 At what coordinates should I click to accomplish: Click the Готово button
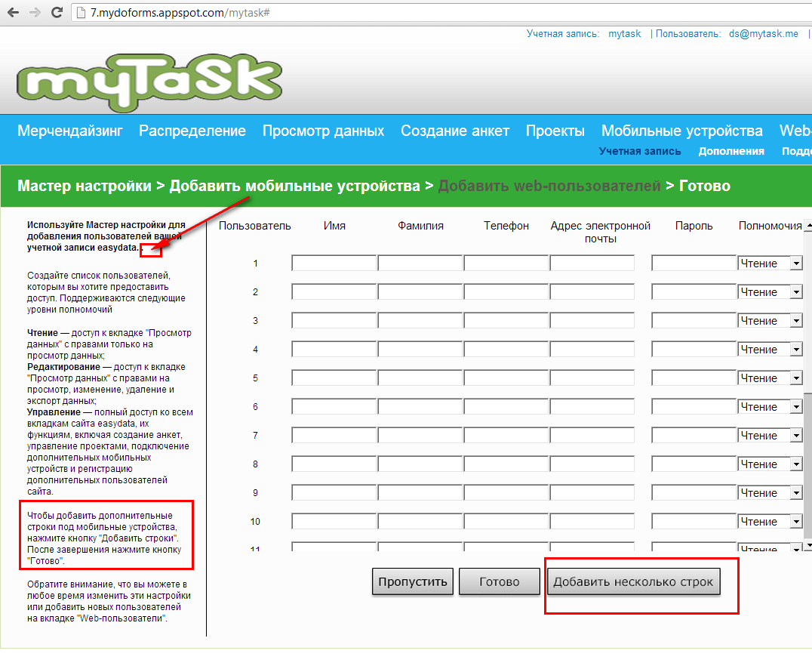coord(499,582)
